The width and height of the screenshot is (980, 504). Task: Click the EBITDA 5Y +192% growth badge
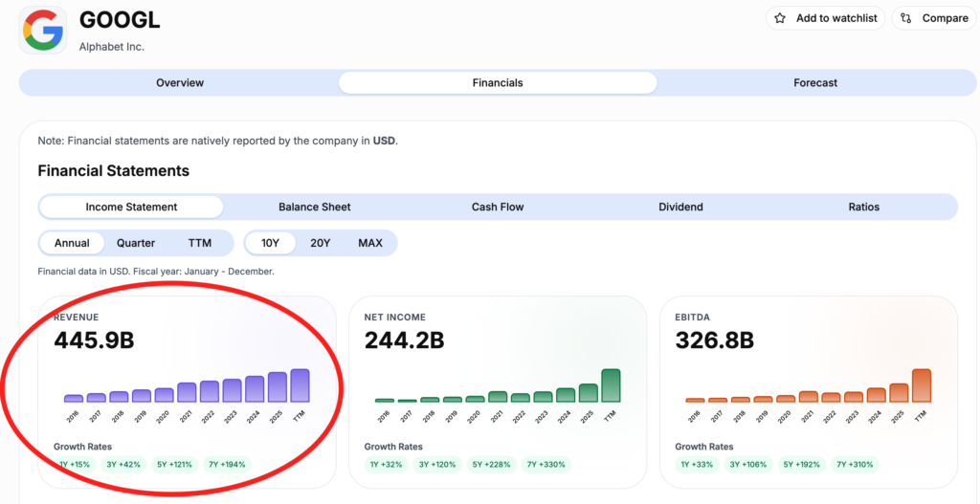(804, 464)
